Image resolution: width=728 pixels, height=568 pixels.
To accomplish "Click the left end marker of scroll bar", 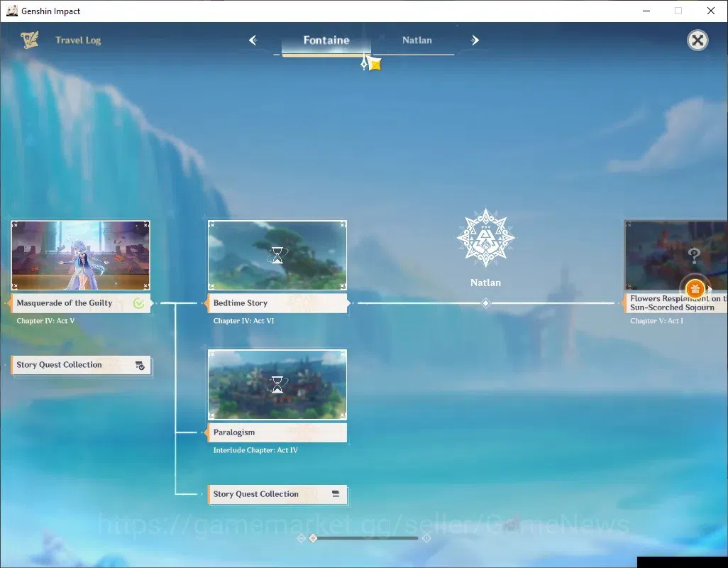I will click(x=302, y=538).
